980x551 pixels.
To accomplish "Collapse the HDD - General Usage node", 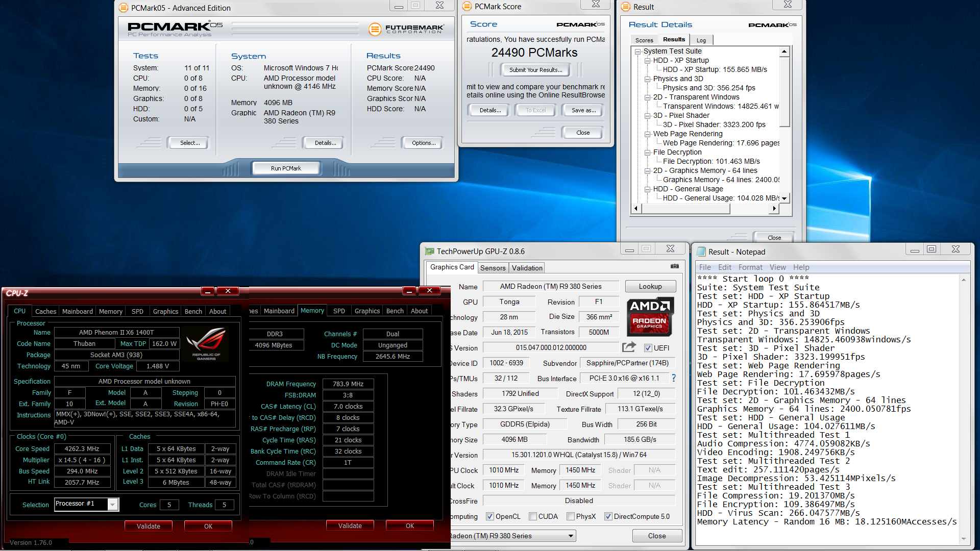I will point(648,189).
